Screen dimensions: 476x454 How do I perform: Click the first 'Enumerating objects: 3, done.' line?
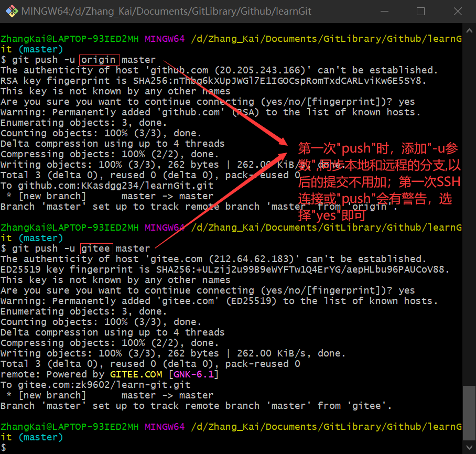(84, 123)
